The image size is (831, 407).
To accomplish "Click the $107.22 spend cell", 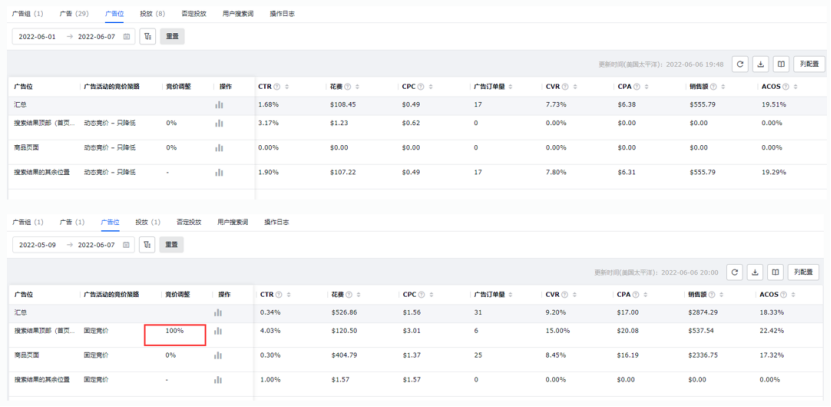I will tap(343, 172).
